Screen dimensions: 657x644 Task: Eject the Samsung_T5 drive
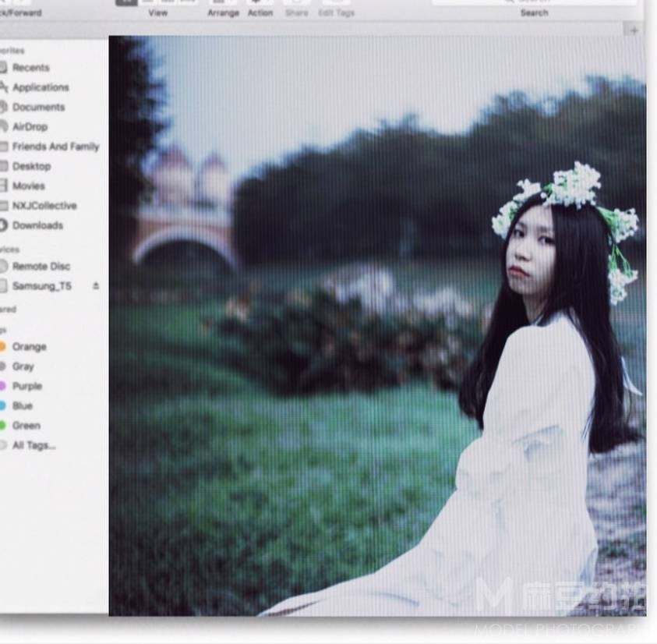[96, 286]
